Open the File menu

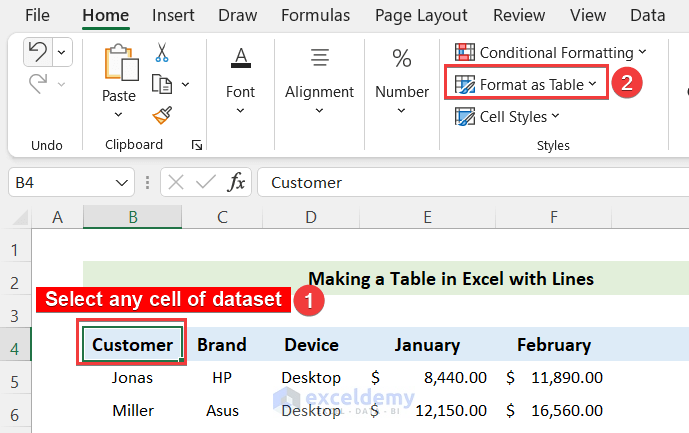pos(38,15)
